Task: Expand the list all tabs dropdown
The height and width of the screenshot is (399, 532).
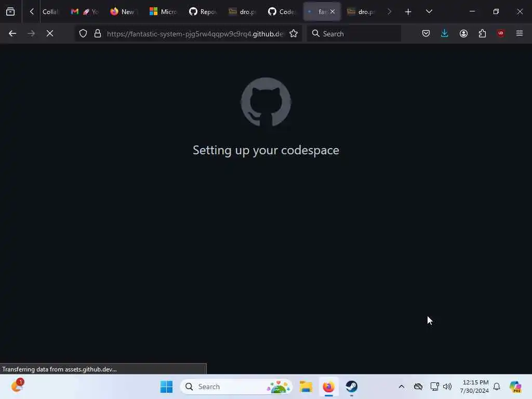Action: tap(429, 11)
